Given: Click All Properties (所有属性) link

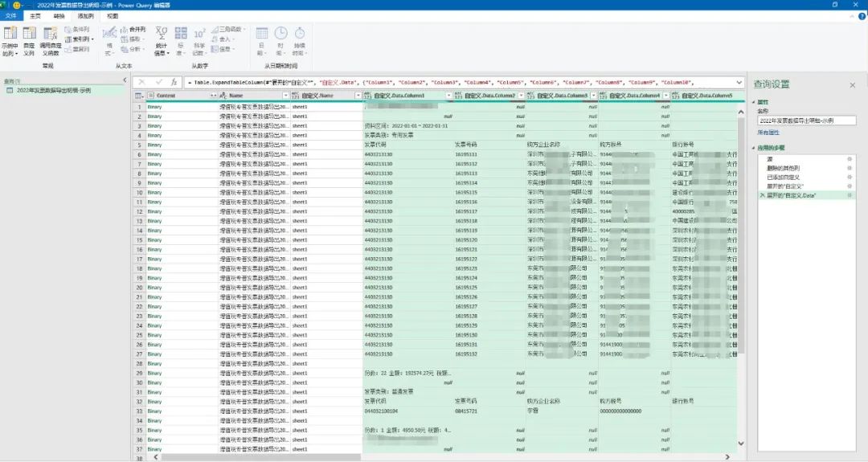Looking at the screenshot, I should [768, 133].
